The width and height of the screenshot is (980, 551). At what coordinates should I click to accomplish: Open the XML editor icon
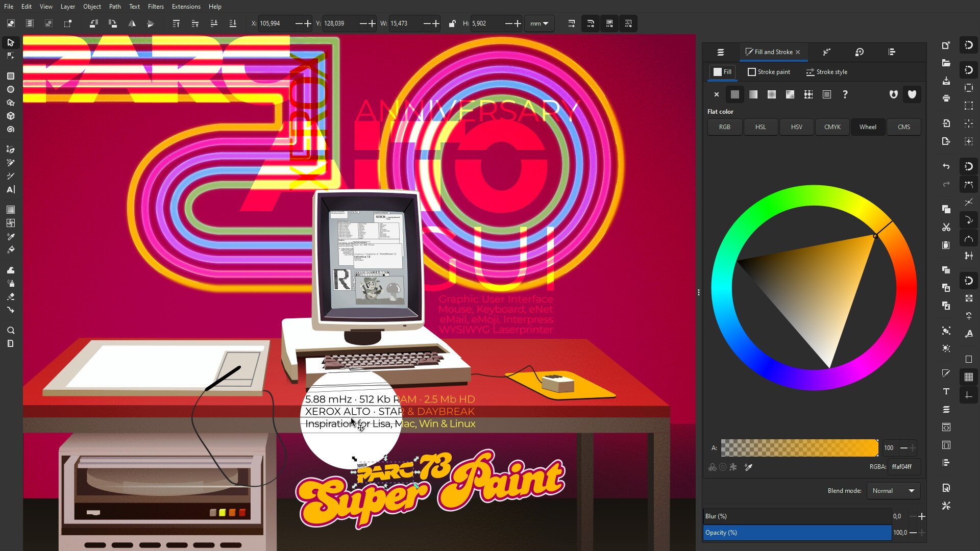(x=946, y=427)
